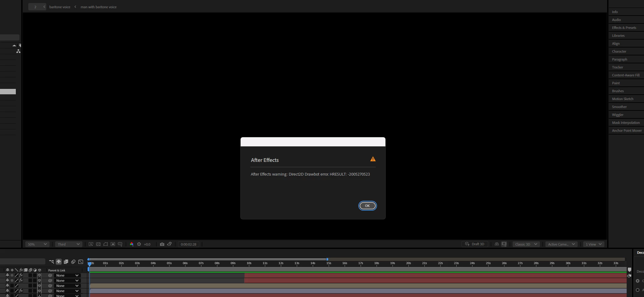This screenshot has height=297, width=644.
Task: Click the pick whip on the top layer row
Action: [x=50, y=275]
